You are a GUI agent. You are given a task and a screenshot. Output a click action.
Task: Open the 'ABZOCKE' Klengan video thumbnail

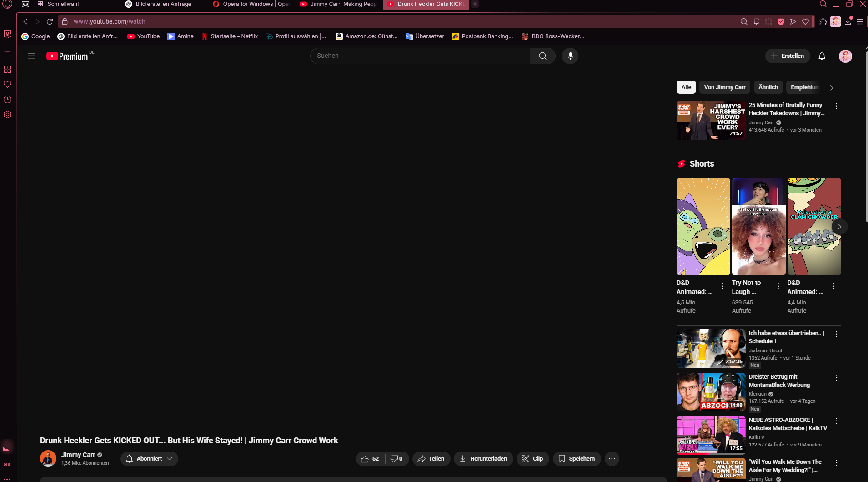click(x=711, y=392)
